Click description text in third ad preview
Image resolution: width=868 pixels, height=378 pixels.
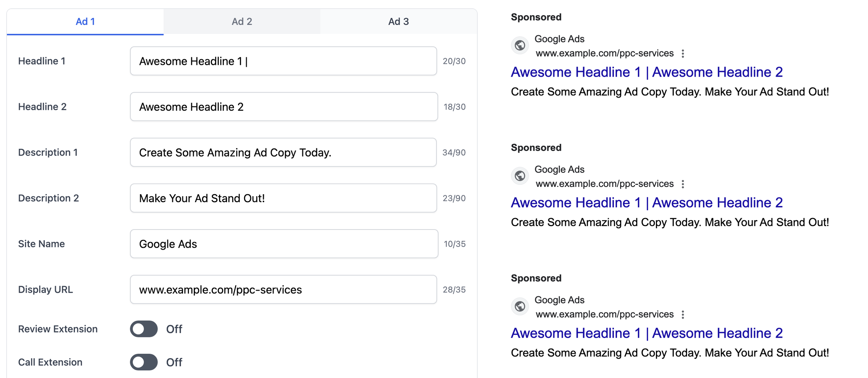click(x=670, y=353)
